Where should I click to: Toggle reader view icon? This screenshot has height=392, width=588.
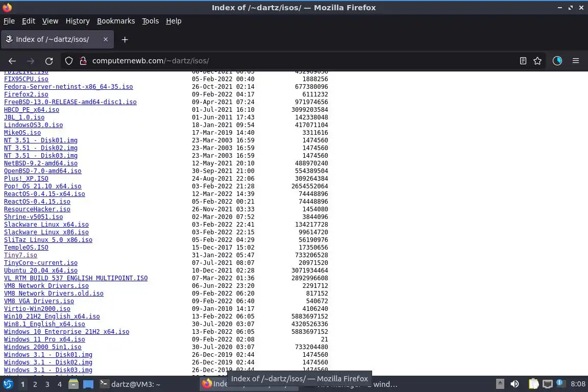pos(523,61)
